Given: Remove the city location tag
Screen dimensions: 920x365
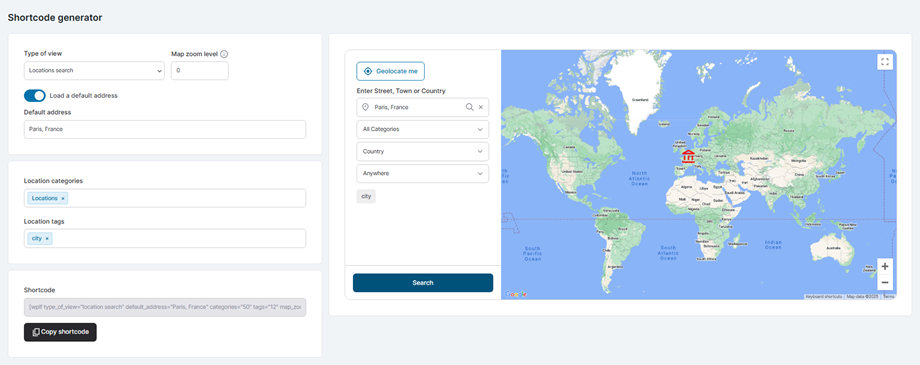Looking at the screenshot, I should pyautogui.click(x=47, y=239).
